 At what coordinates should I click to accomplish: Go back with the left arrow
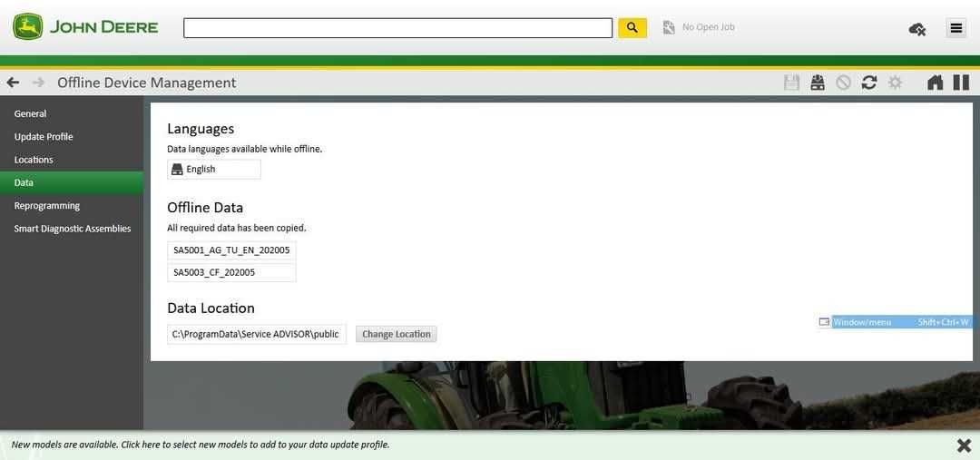[x=13, y=83]
